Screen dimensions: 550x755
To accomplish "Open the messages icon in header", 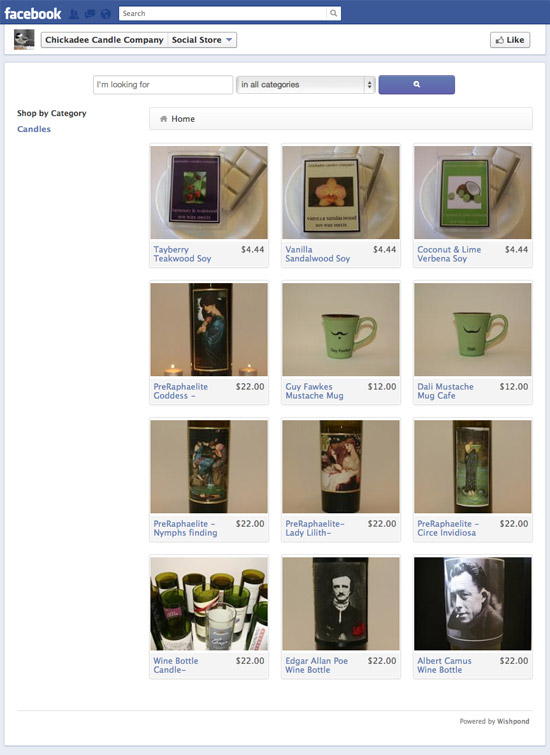I will (90, 14).
